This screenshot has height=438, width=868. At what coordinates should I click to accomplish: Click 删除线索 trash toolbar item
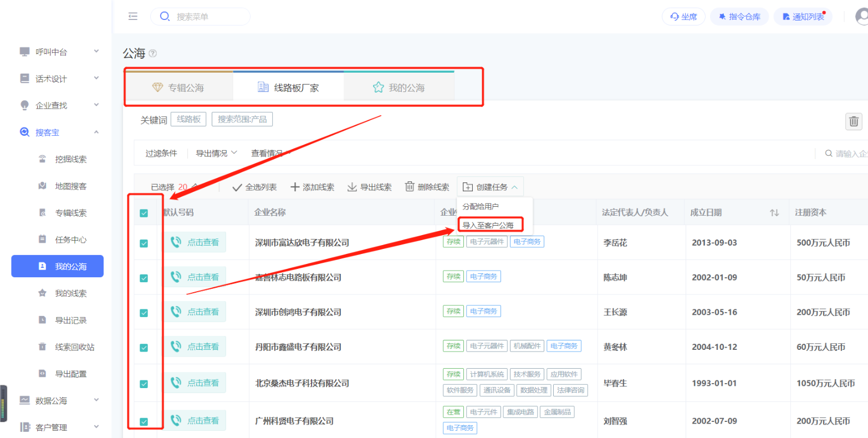click(427, 187)
